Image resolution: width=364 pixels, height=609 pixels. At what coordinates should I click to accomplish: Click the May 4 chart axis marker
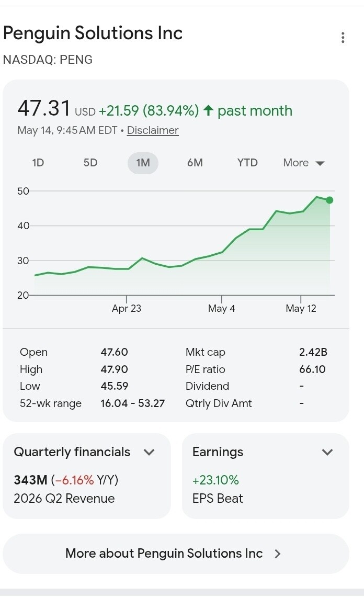(x=222, y=308)
